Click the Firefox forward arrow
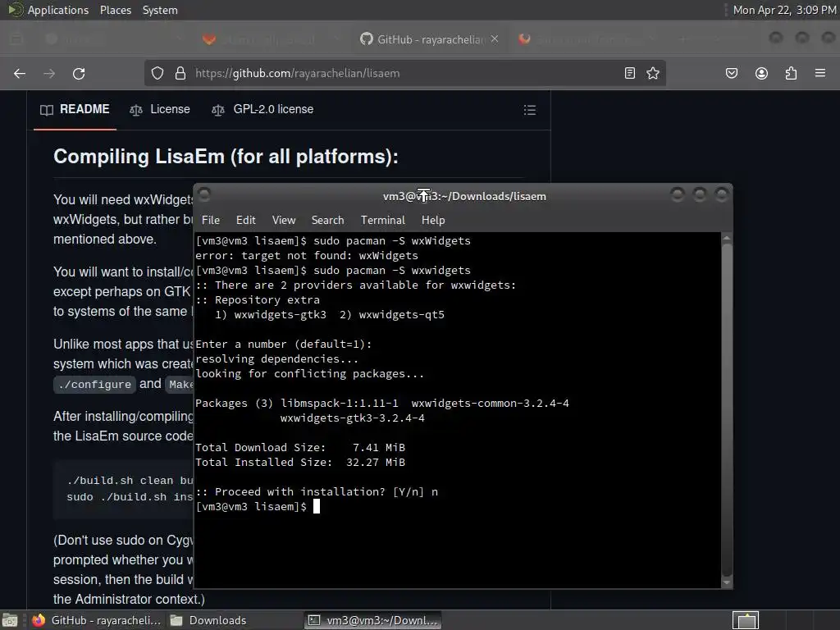The height and width of the screenshot is (630, 840). point(49,73)
